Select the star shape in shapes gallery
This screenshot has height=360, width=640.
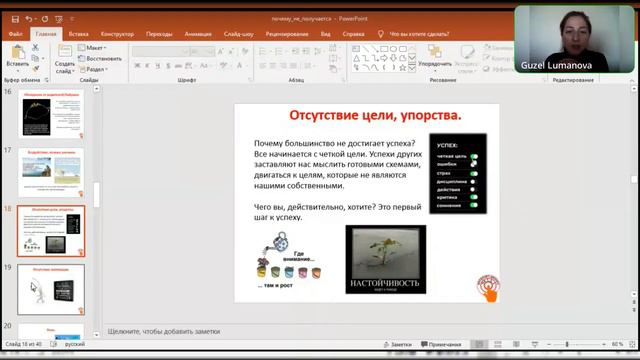tap(402, 68)
